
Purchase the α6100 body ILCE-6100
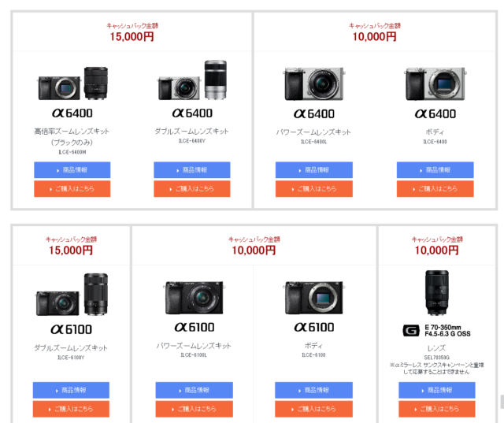pyautogui.click(x=313, y=409)
